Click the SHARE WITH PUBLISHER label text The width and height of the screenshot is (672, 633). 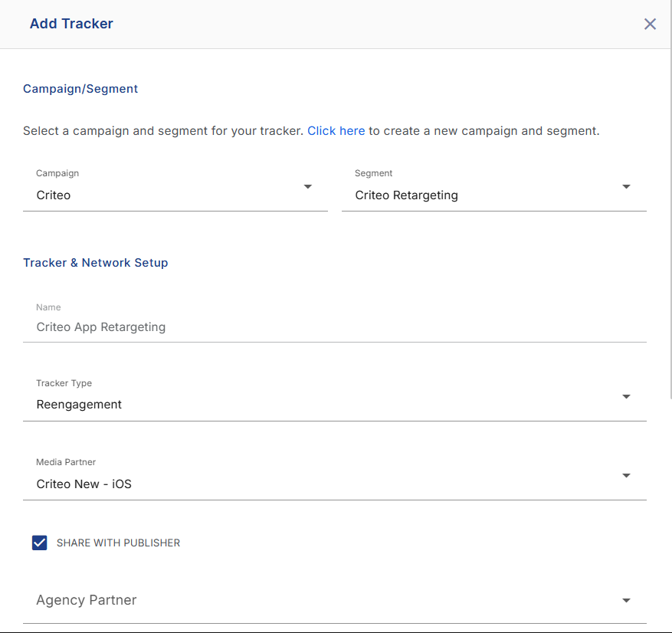click(118, 543)
